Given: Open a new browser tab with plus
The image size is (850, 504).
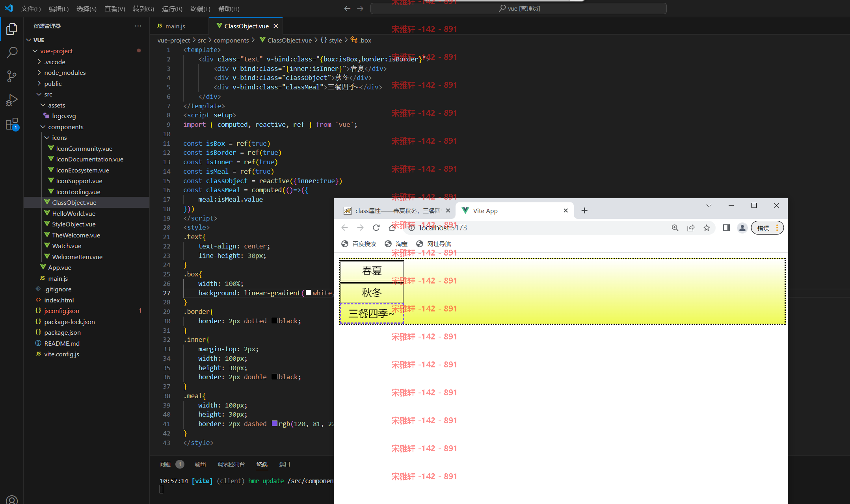Looking at the screenshot, I should (584, 211).
